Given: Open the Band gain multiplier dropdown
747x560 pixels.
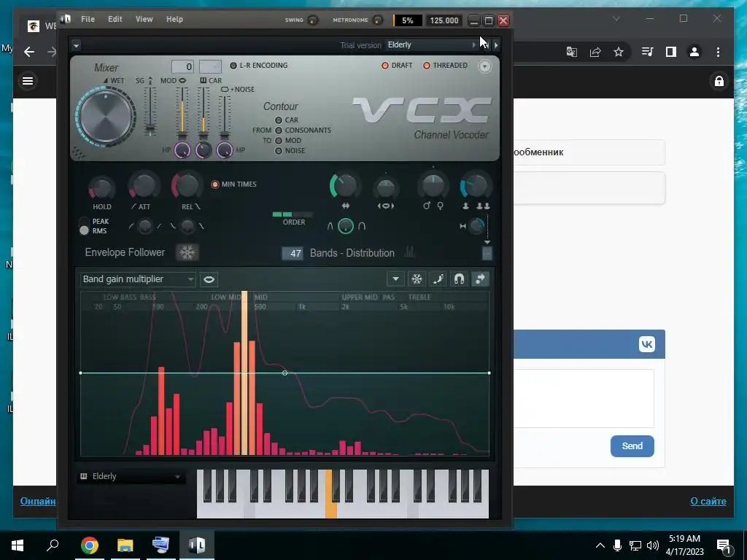Looking at the screenshot, I should point(138,279).
